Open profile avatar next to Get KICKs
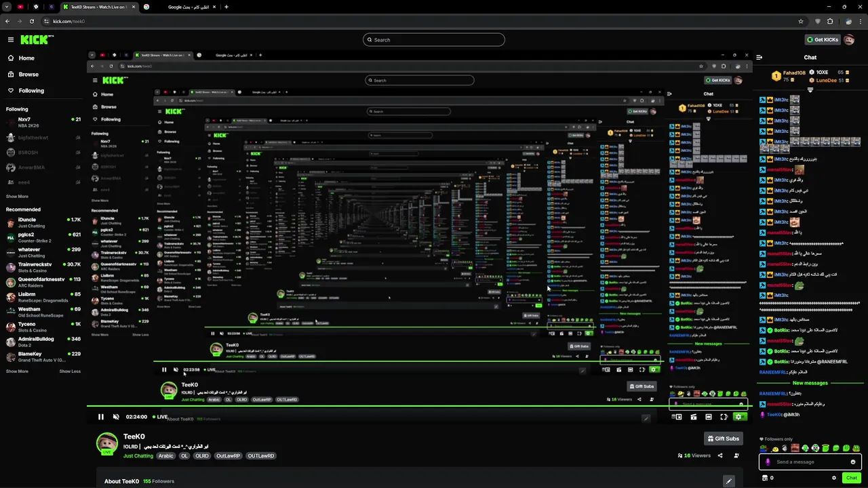Screen dimensions: 868x488 pos(849,40)
